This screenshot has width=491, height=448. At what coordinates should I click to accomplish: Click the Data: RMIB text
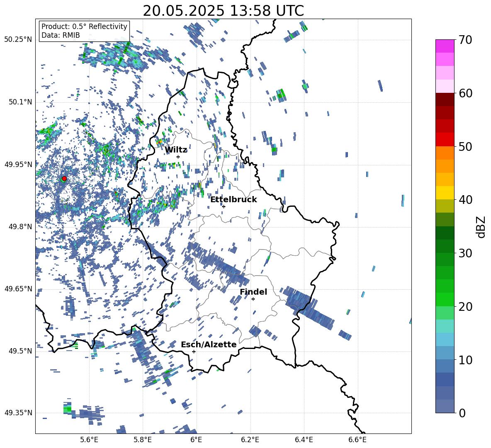click(x=61, y=35)
